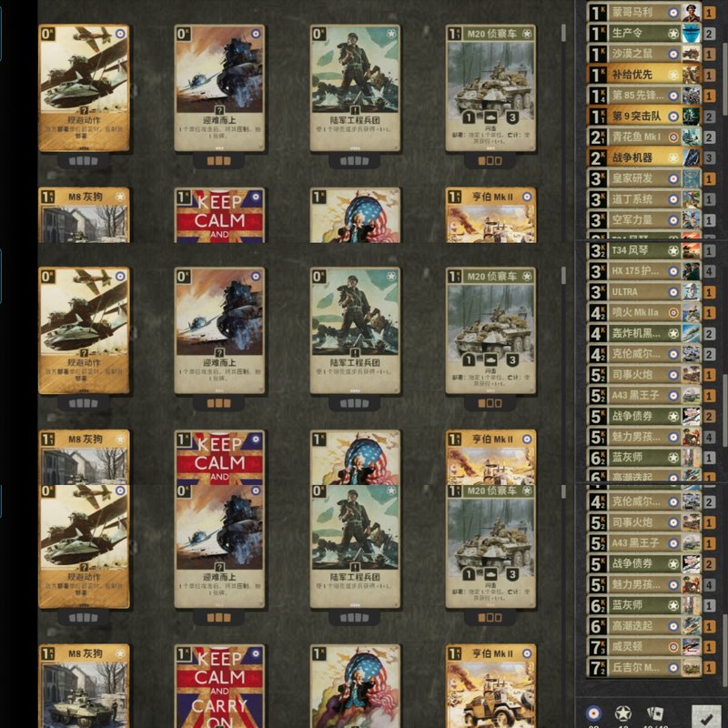The width and height of the screenshot is (728, 728).
Task: Click the roundel icon on 威灵顿 row
Action: (673, 646)
